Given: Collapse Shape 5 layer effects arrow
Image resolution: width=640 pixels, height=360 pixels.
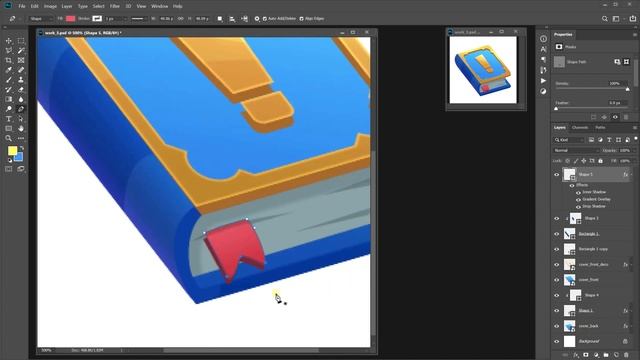Looking at the screenshot, I should [x=631, y=175].
